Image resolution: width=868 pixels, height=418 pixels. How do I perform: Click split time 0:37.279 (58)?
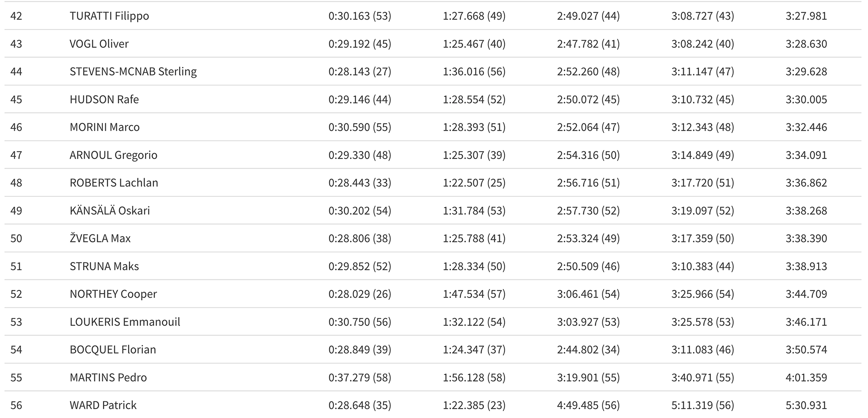pos(360,378)
